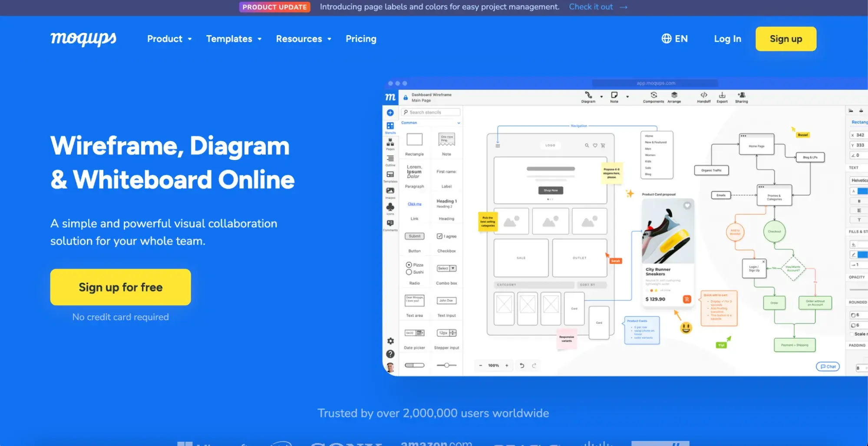Collapse the Common stencils section chevron
This screenshot has height=446, width=868.
pyautogui.click(x=459, y=123)
